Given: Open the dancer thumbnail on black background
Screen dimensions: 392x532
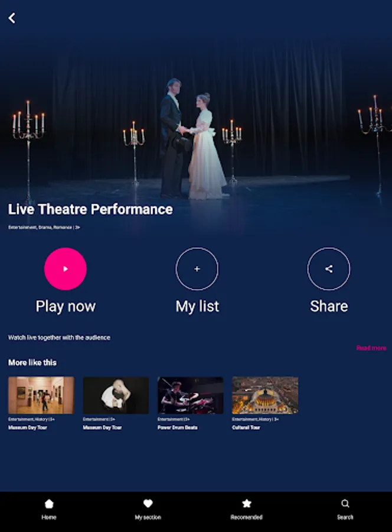Looking at the screenshot, I should (116, 395).
